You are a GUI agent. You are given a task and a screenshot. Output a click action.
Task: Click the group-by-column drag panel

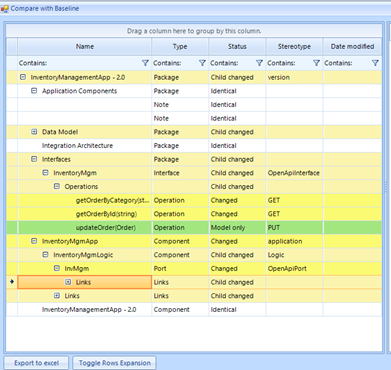pos(194,31)
